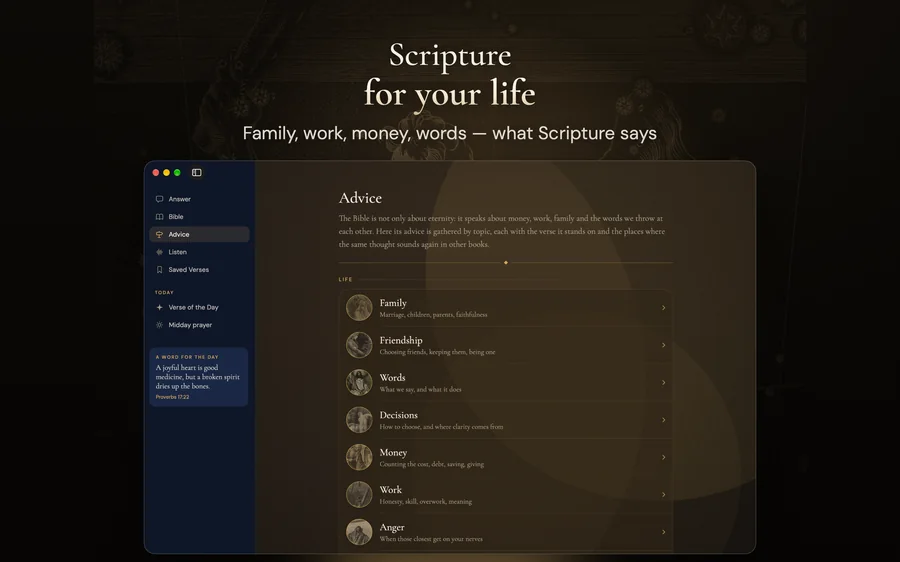Screen dimensions: 900x562
Task: Click the TODAY sidebar label
Action: click(x=164, y=292)
